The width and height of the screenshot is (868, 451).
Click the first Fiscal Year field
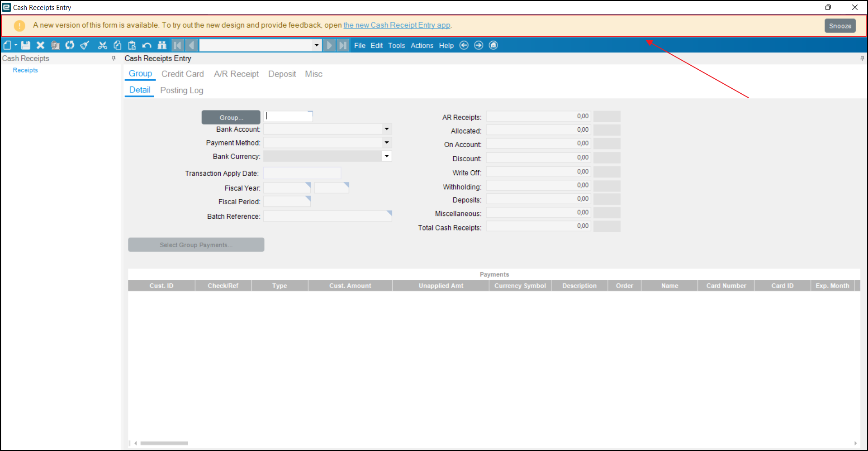(x=287, y=187)
